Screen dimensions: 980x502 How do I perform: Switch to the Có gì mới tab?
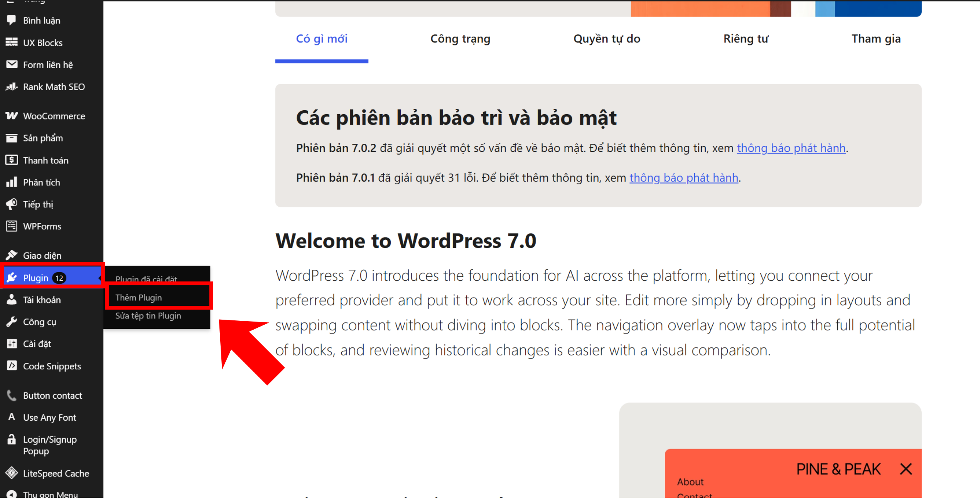pyautogui.click(x=322, y=39)
